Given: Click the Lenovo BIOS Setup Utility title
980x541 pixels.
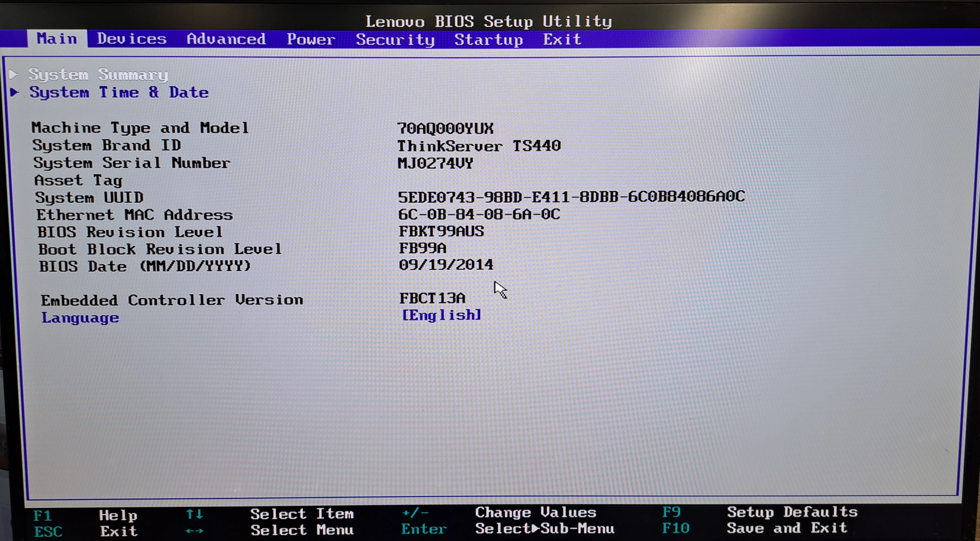Looking at the screenshot, I should 489,22.
